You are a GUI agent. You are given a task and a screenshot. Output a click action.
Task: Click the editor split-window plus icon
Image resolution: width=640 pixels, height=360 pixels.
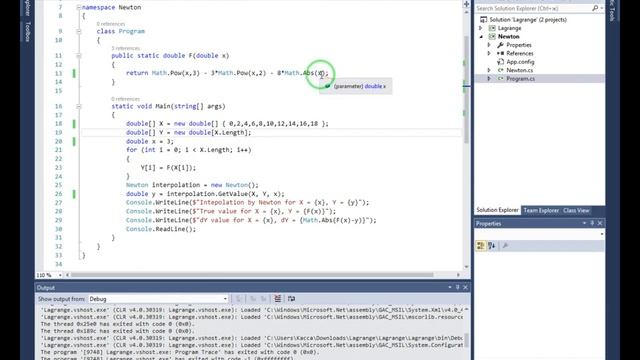pos(467,4)
